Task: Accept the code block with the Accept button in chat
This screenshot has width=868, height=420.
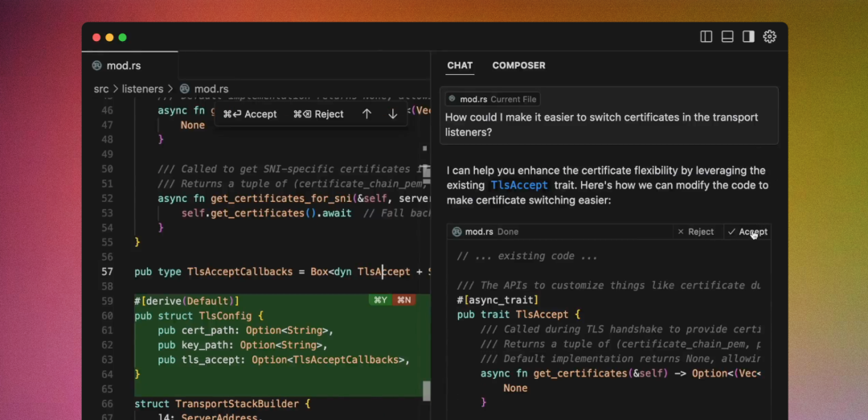Action: pos(748,232)
